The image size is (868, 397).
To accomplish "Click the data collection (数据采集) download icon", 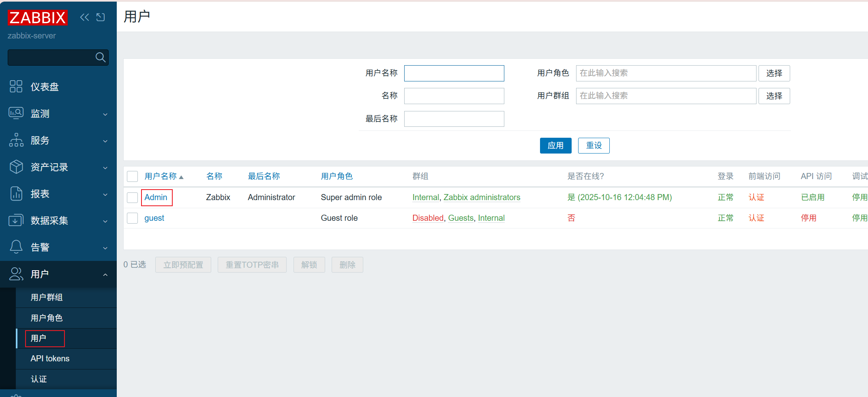I will coord(16,220).
